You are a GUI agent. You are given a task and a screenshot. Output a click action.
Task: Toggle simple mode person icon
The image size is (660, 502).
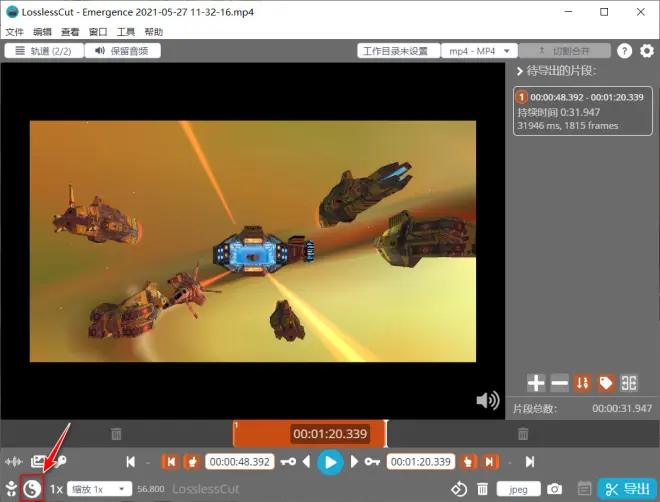click(11, 489)
